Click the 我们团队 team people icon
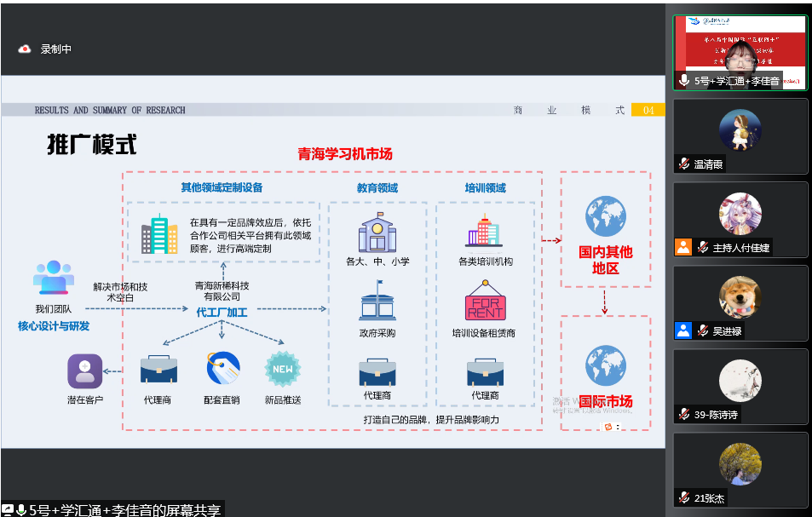 pos(53,279)
